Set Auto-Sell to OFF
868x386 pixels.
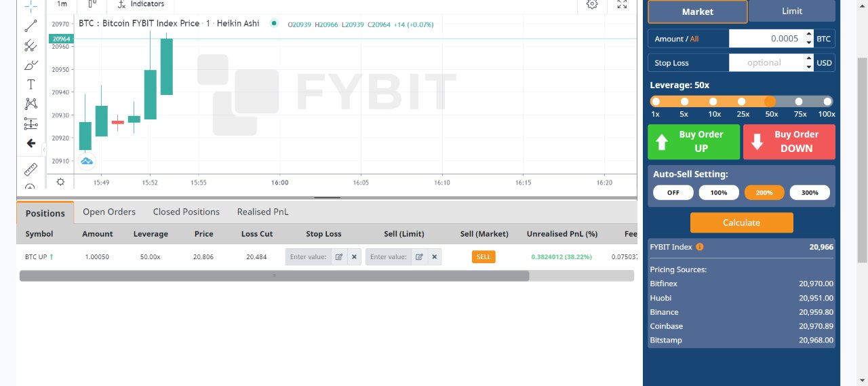pyautogui.click(x=673, y=193)
